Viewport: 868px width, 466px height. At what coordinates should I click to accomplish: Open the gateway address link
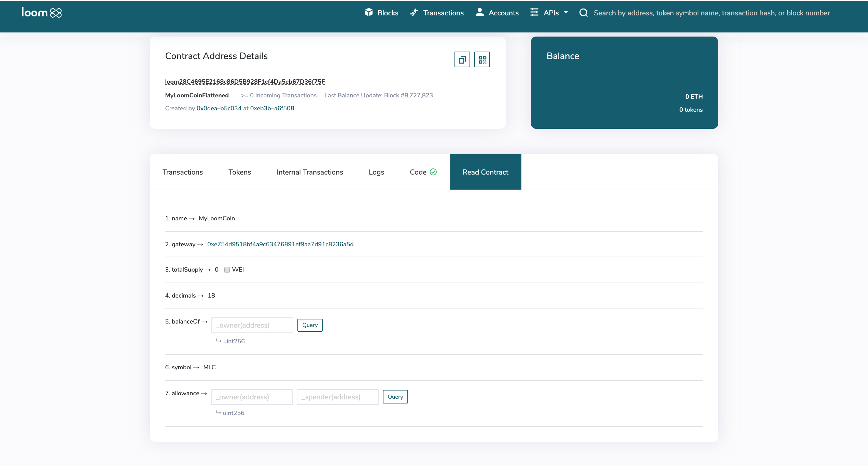[280, 244]
